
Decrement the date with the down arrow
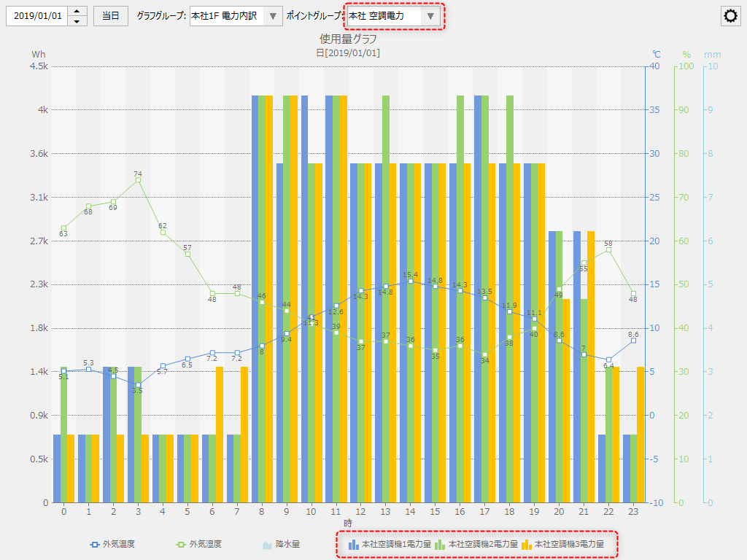77,21
